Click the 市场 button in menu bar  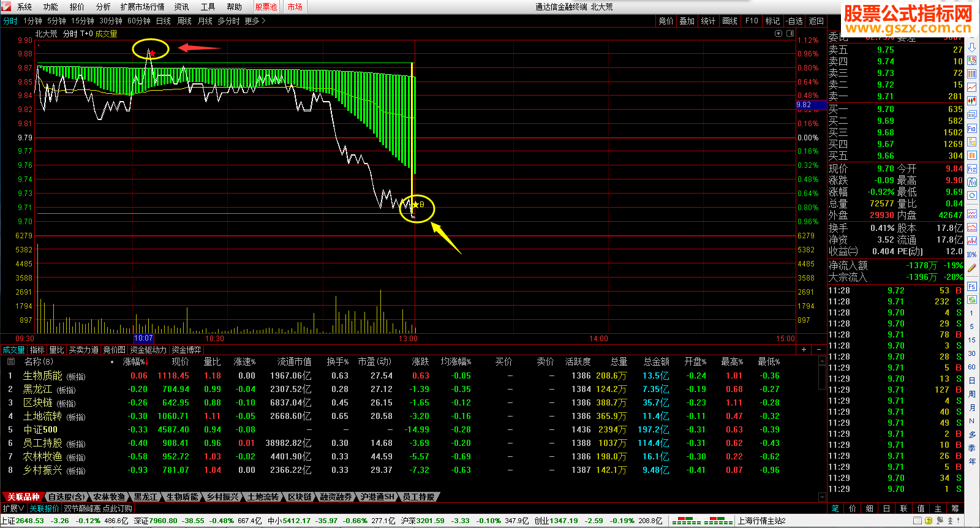pyautogui.click(x=295, y=7)
